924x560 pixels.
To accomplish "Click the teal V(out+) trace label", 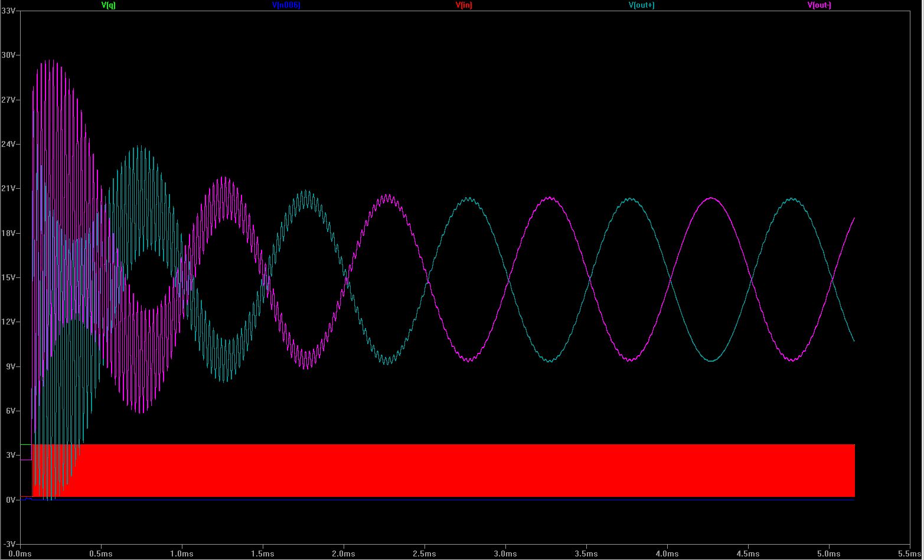I will pyautogui.click(x=641, y=5).
